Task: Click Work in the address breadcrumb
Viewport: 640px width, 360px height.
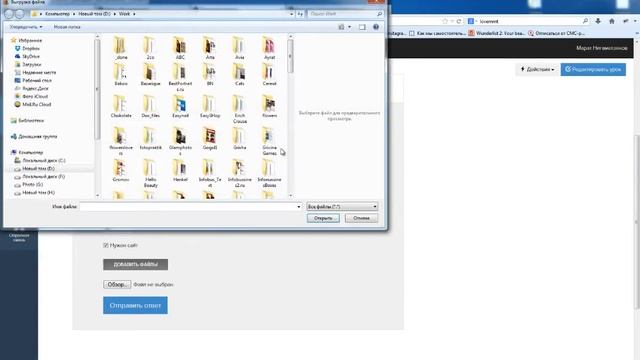Action: [x=124, y=14]
